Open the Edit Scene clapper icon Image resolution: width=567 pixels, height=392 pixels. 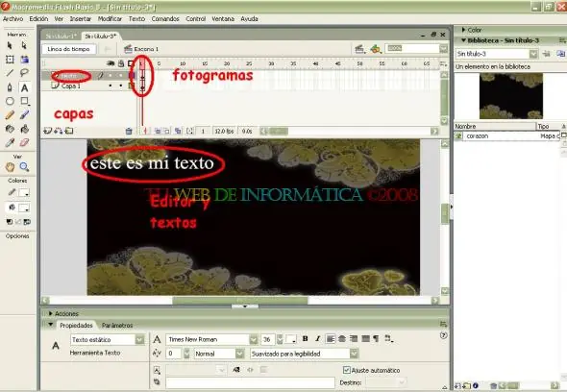pyautogui.click(x=359, y=48)
